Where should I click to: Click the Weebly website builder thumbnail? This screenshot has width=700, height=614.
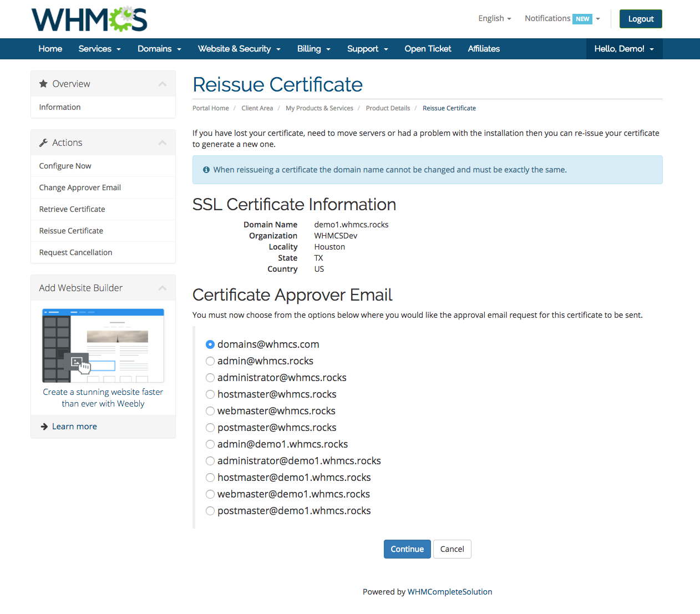103,346
